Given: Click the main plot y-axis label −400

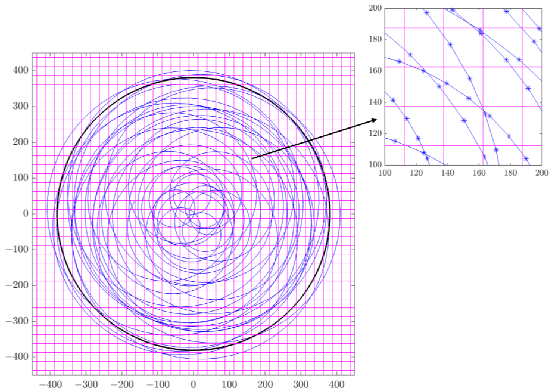Looking at the screenshot, I should click(x=17, y=357).
